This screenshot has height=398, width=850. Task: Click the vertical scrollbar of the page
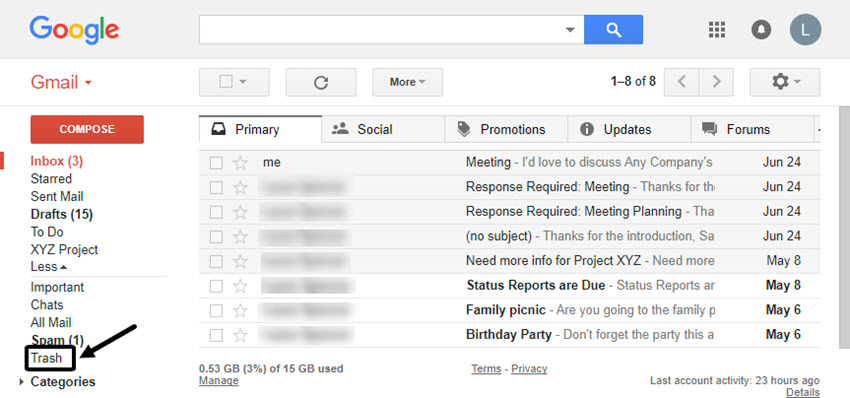pos(844,228)
